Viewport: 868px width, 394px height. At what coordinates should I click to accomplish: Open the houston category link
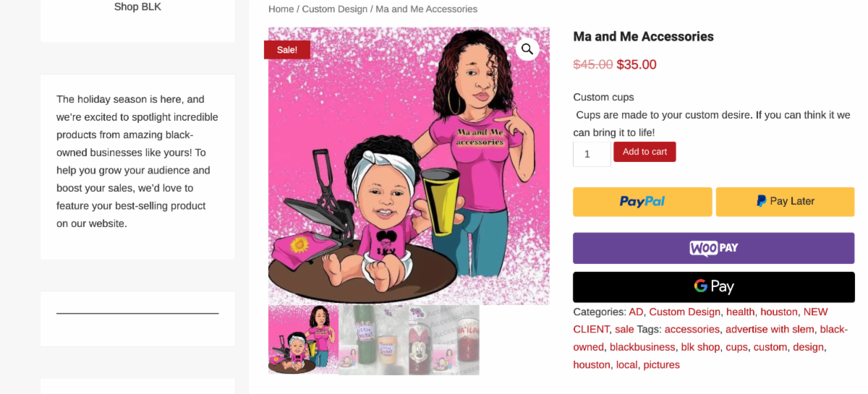pyautogui.click(x=779, y=312)
